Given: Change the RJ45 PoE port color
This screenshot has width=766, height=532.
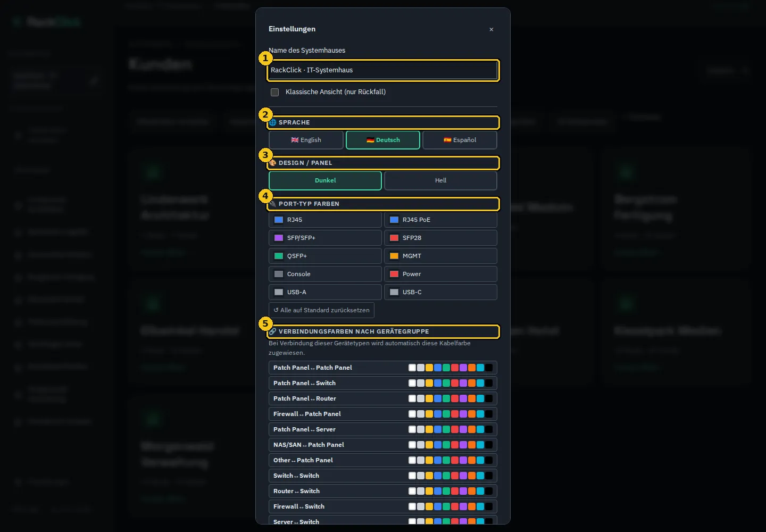Looking at the screenshot, I should click(x=394, y=220).
